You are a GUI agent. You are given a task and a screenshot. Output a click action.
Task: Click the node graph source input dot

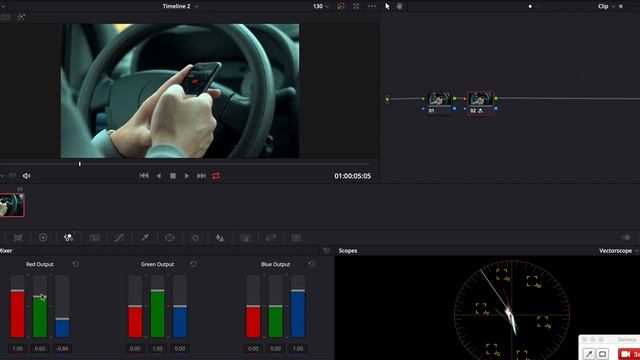387,99
